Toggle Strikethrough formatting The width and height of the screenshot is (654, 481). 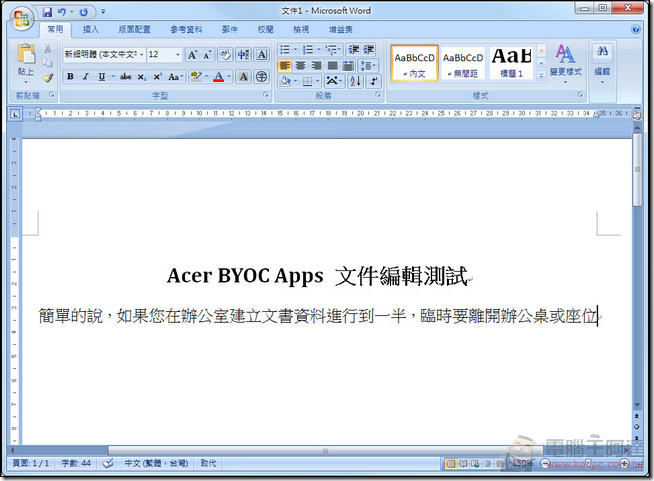(x=126, y=76)
